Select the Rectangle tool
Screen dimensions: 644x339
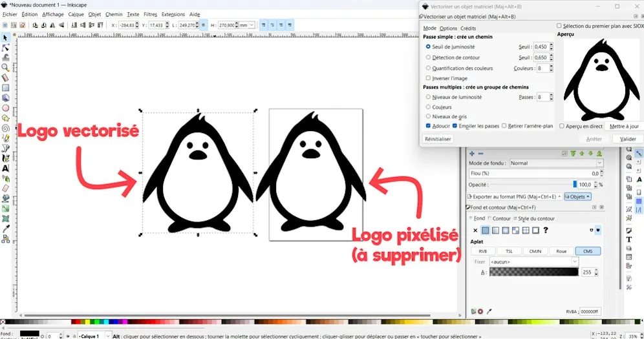(5, 88)
